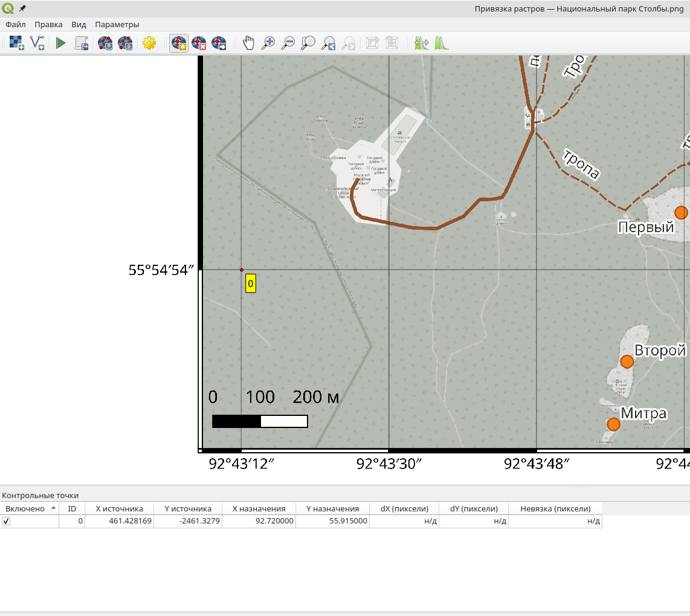Activate the Pan hand tool

click(x=248, y=43)
